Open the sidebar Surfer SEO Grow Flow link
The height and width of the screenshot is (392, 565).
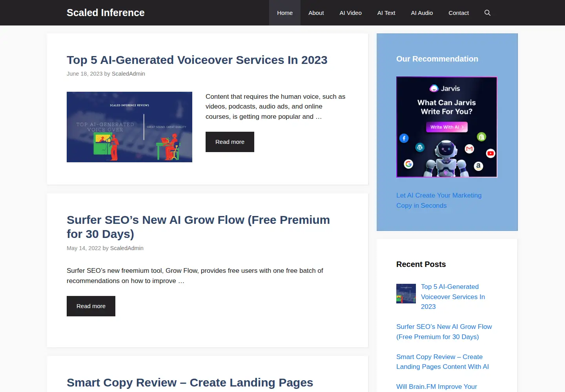point(444,332)
